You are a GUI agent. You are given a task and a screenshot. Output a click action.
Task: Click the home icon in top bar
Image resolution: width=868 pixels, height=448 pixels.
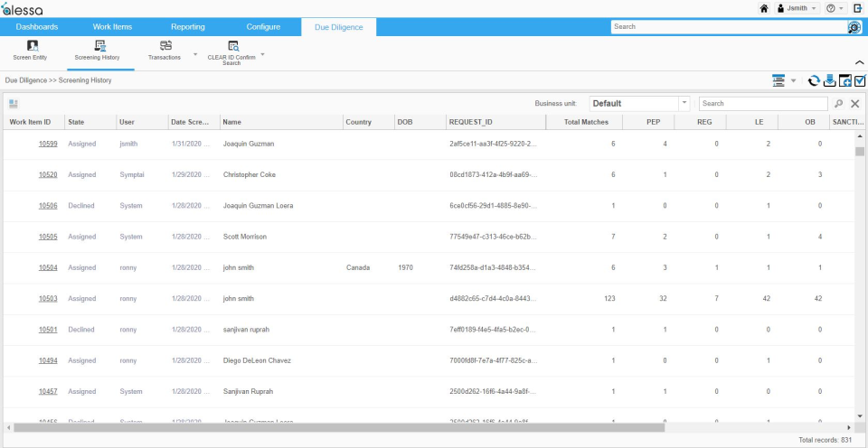click(763, 8)
